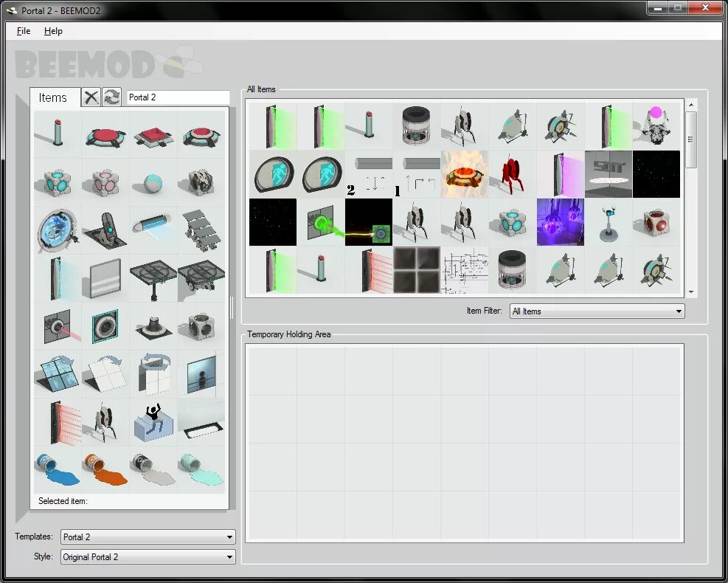Select the purple glowing chamber thumbnail

pos(561,222)
